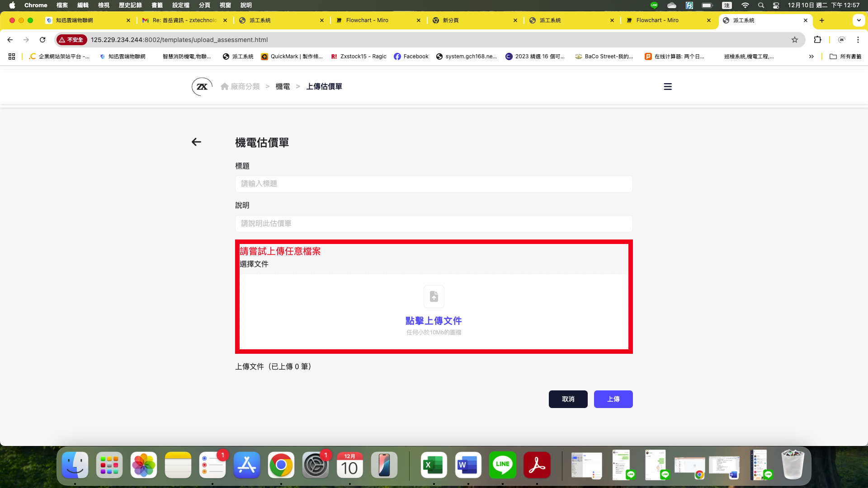Viewport: 868px width, 488px height.
Task: Open the 編輯 menu
Action: 83,5
